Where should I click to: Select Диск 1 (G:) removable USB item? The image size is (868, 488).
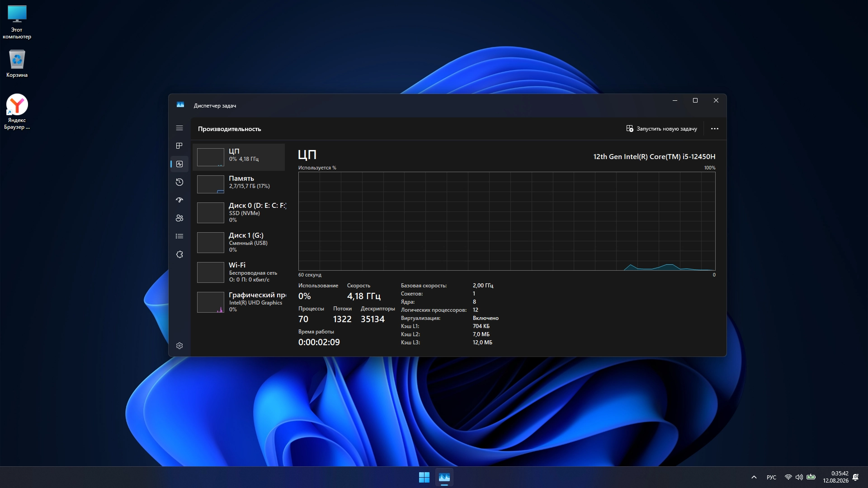tap(239, 242)
